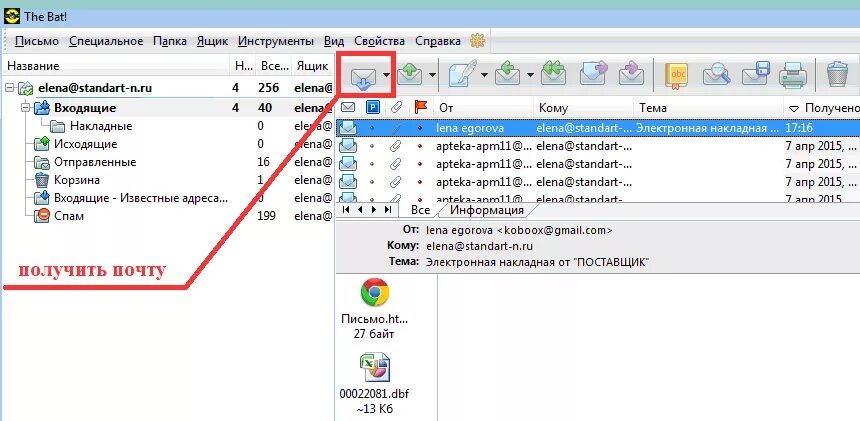Click the red flag column header

click(x=420, y=107)
